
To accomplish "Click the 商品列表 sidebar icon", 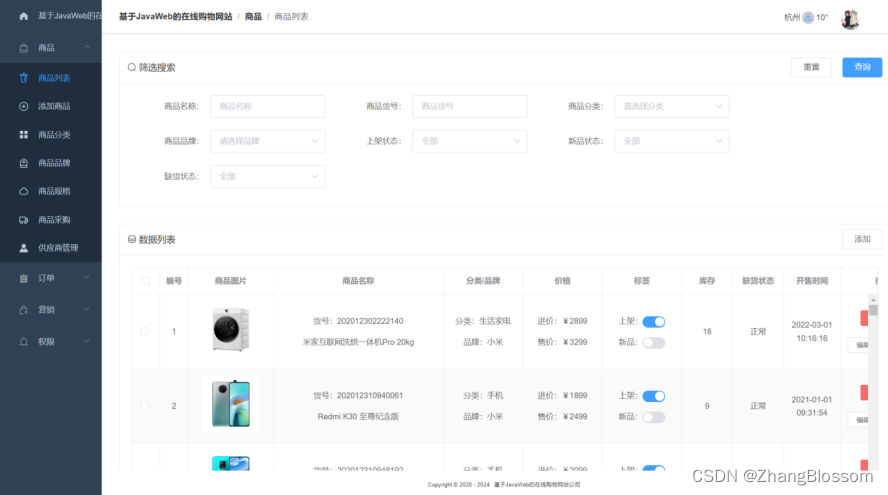I will pyautogui.click(x=23, y=78).
